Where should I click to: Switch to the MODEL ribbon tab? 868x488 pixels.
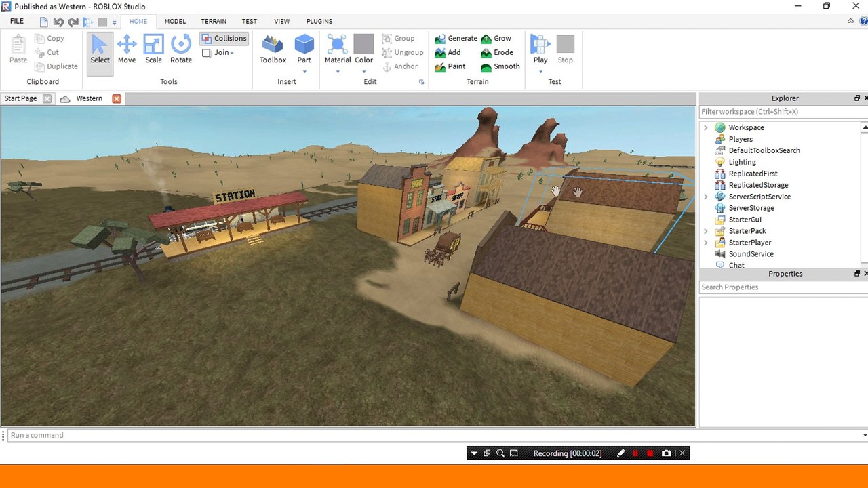175,21
